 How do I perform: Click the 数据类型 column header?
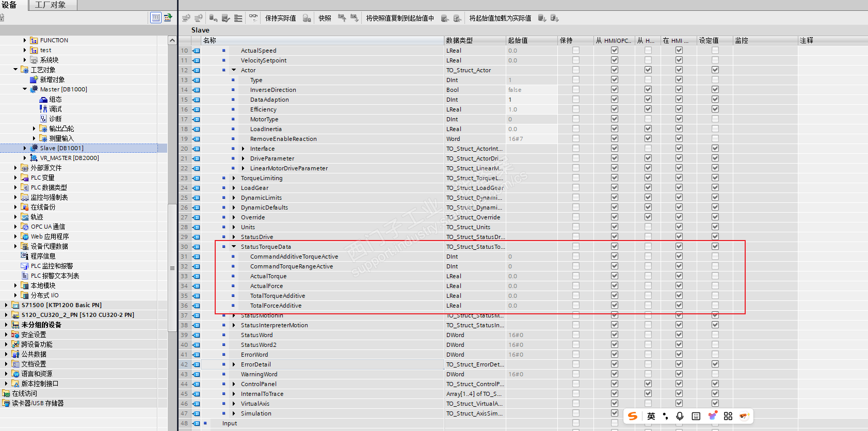(475, 40)
